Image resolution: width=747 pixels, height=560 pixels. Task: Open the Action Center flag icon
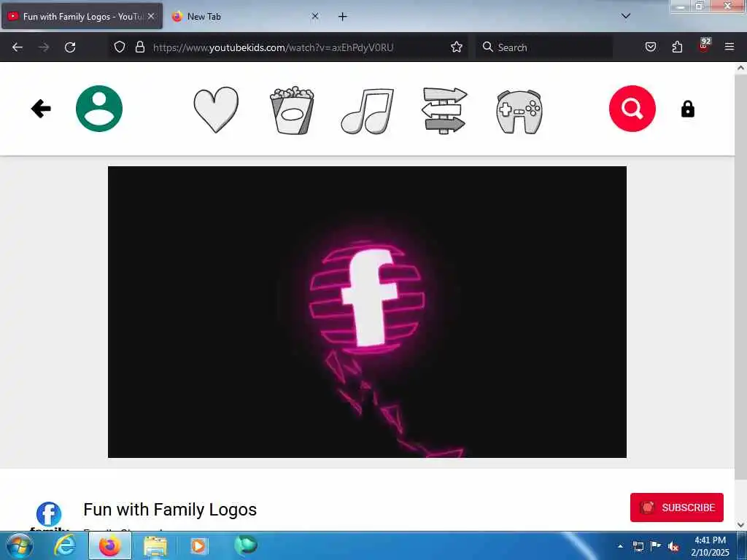pos(656,545)
